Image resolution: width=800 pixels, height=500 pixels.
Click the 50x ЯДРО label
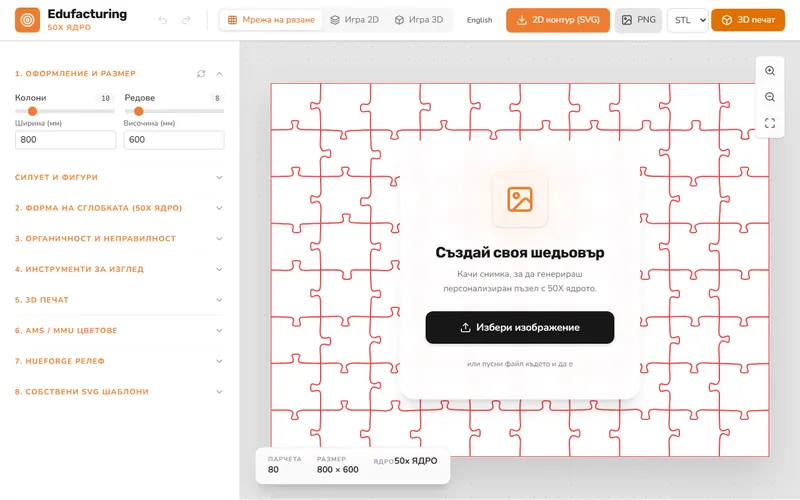pos(416,461)
